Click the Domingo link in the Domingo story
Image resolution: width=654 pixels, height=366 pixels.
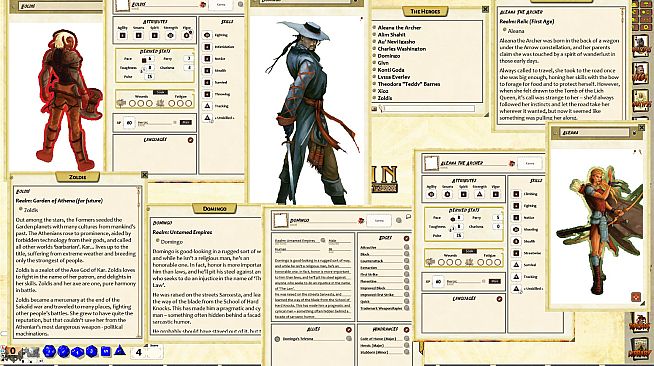pos(171,242)
